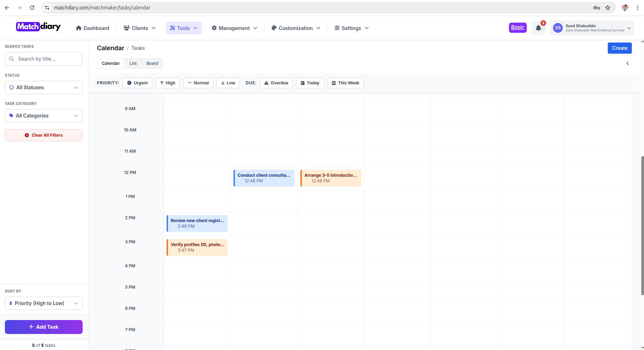644x350 pixels.
Task: Open the Review new client registration event
Action: point(197,223)
